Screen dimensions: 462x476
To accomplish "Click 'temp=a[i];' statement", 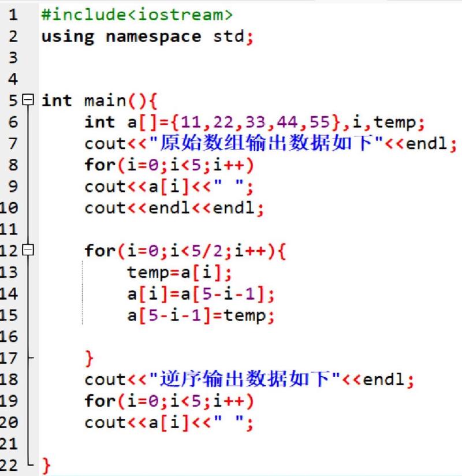I will pyautogui.click(x=180, y=273).
